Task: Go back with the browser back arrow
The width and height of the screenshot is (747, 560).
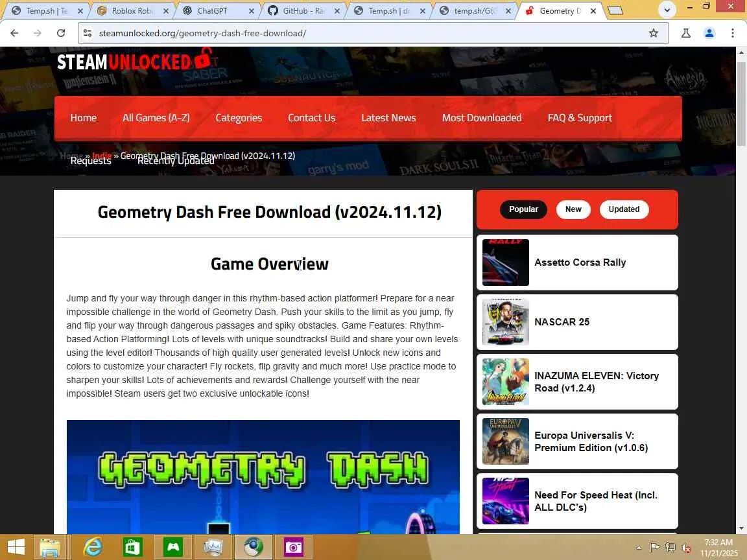Action: pos(14,33)
